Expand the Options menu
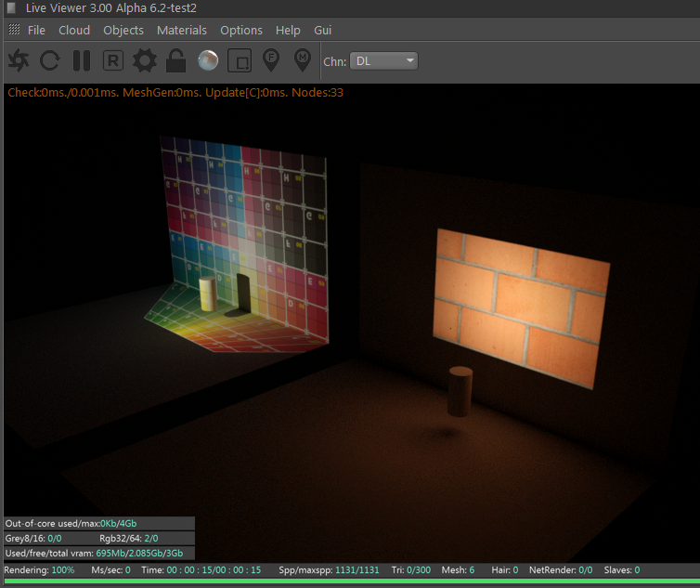Viewport: 700px width, 588px height. point(241,30)
